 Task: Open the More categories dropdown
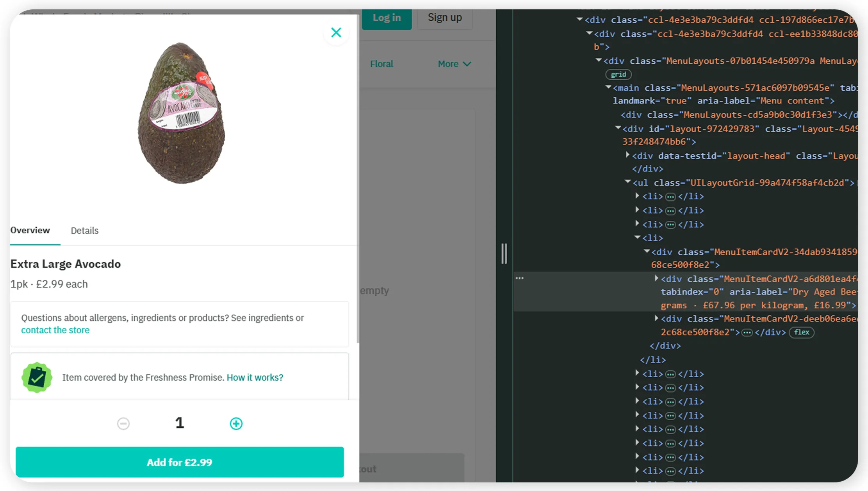click(x=454, y=64)
